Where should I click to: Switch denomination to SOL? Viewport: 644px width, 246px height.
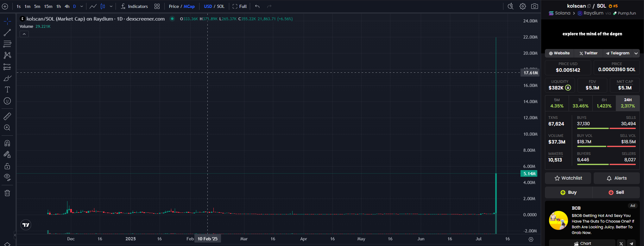point(221,6)
